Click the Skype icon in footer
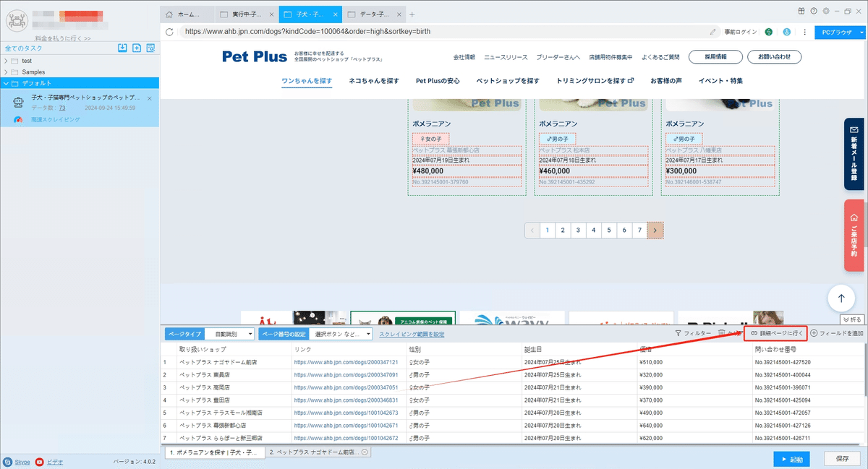868x469 pixels. tap(7, 461)
